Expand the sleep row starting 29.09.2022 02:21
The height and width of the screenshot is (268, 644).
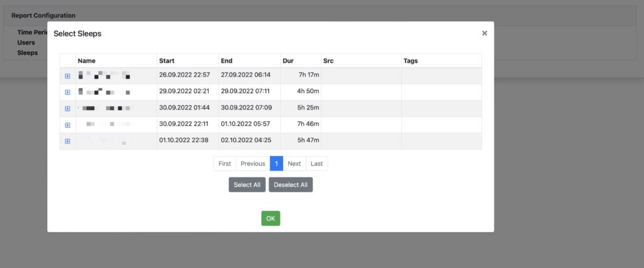pyautogui.click(x=68, y=92)
